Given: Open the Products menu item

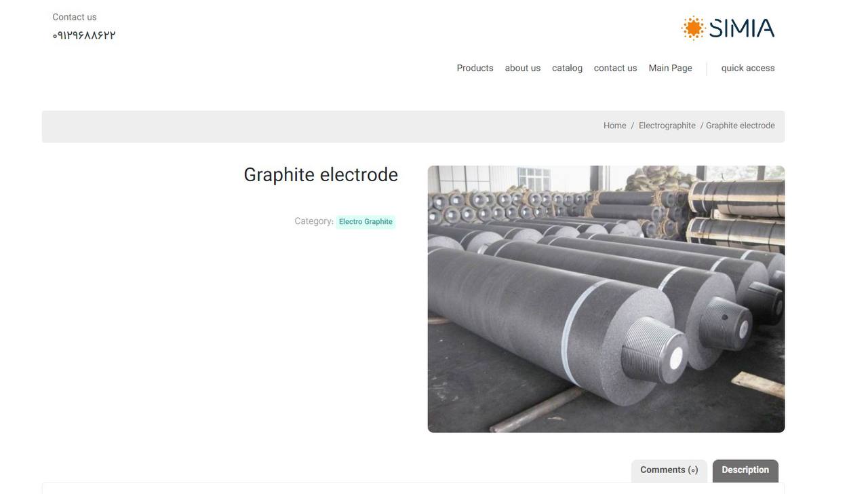Looking at the screenshot, I should [475, 68].
